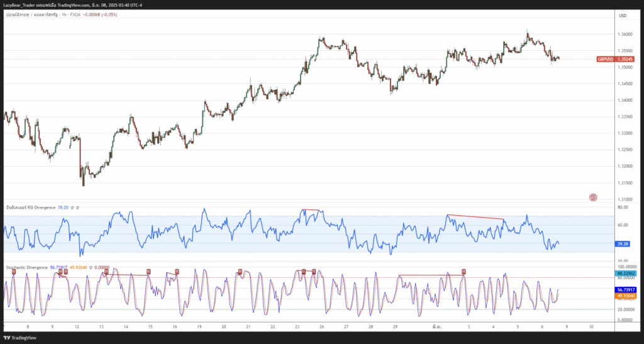Click the blue RSI 39.20 value tag on the axis
Image resolution: width=644 pixels, height=344 pixels.
(x=623, y=243)
